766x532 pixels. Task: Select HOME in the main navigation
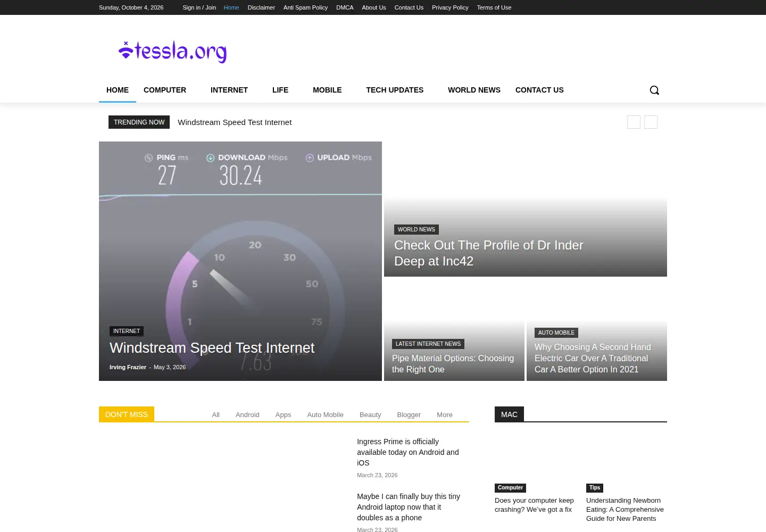coord(118,90)
